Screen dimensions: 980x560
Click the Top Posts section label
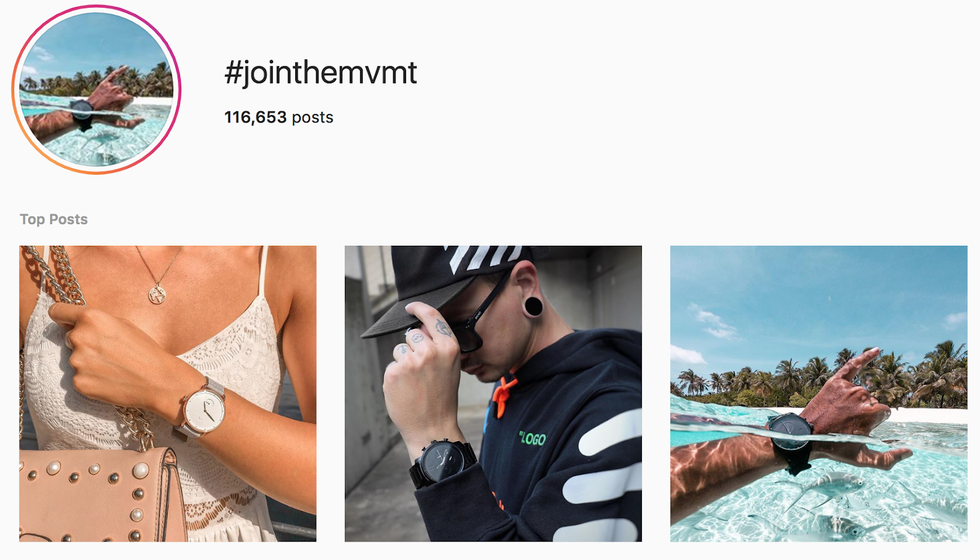pos(54,219)
